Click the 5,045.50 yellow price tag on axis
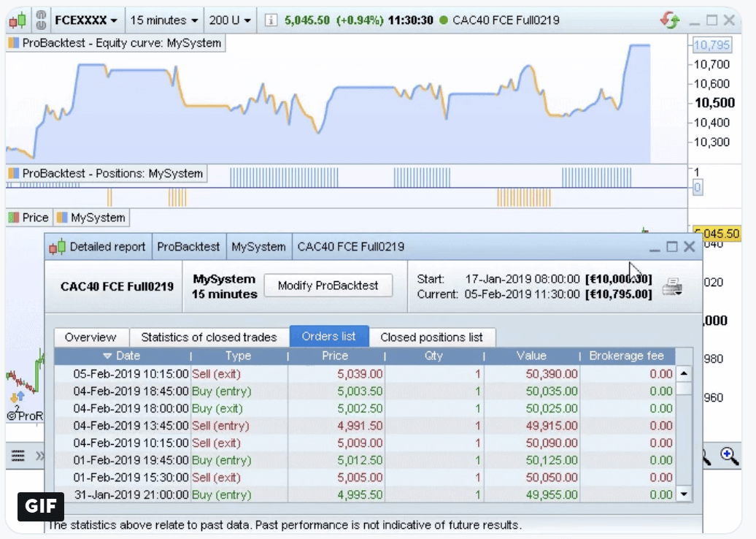 (x=717, y=234)
